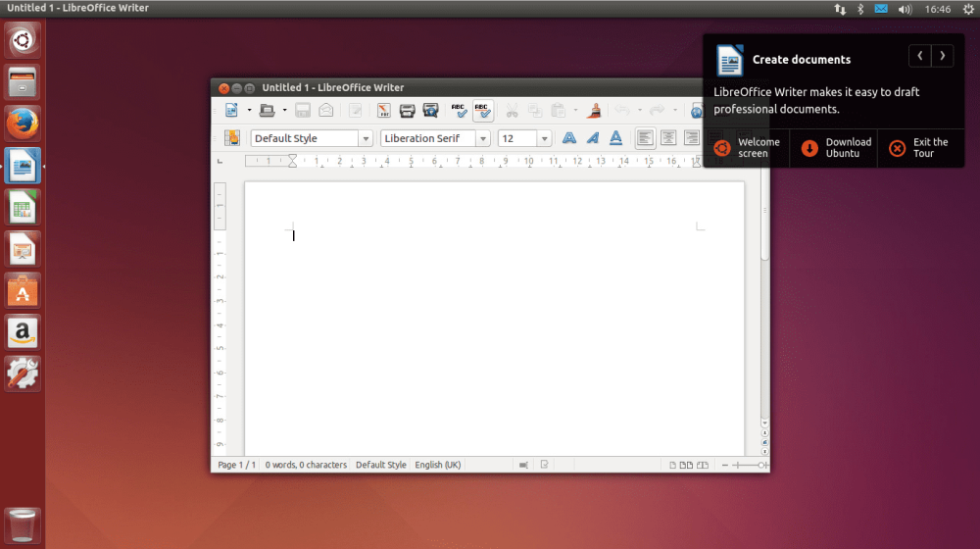Click the Undo arrow icon
This screenshot has height=549, width=980.
pyautogui.click(x=622, y=111)
